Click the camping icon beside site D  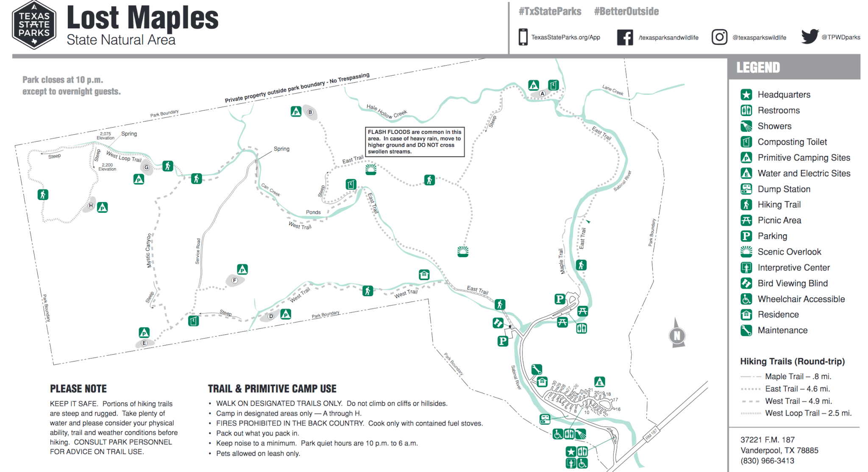point(286,314)
